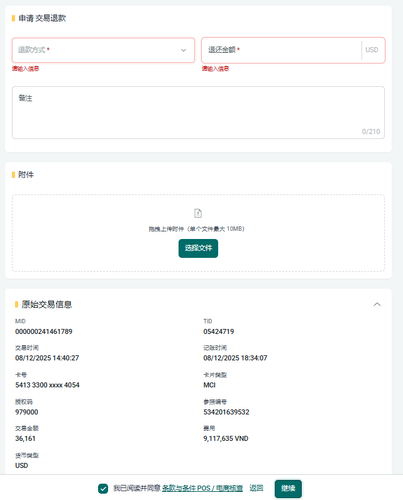Select the TID value 05424719
The width and height of the screenshot is (403, 500).
219,332
